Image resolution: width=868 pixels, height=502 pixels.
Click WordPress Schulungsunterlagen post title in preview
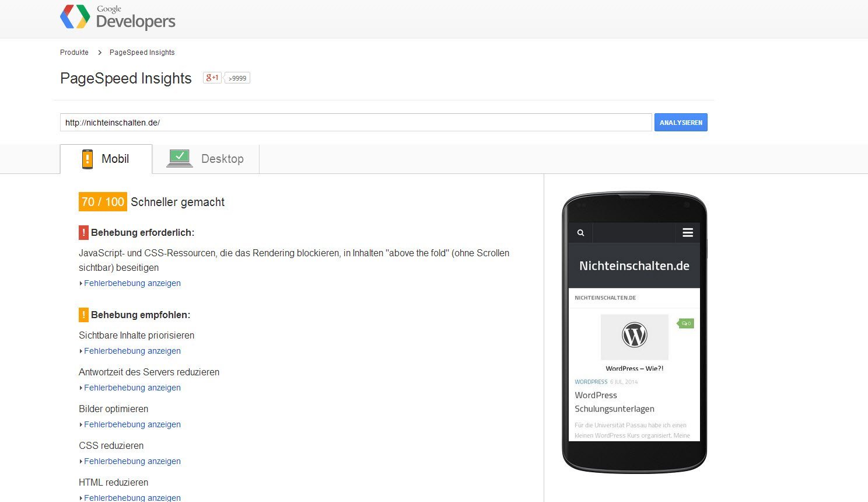click(x=614, y=402)
